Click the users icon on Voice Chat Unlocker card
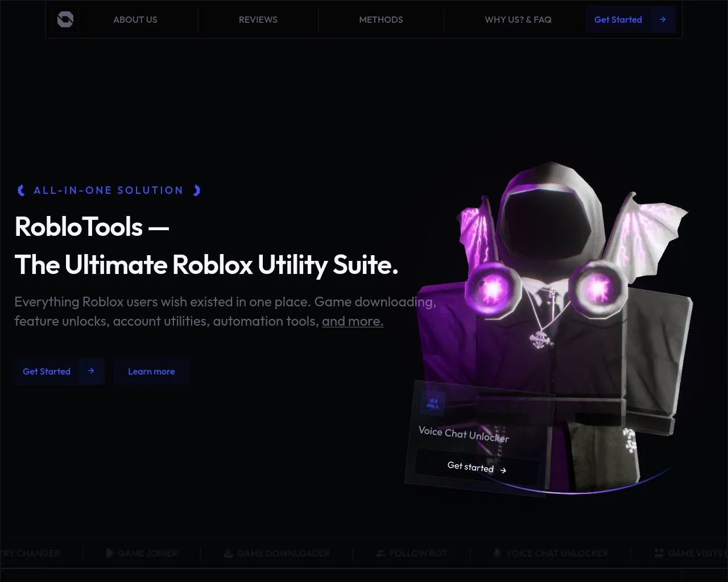 (433, 404)
